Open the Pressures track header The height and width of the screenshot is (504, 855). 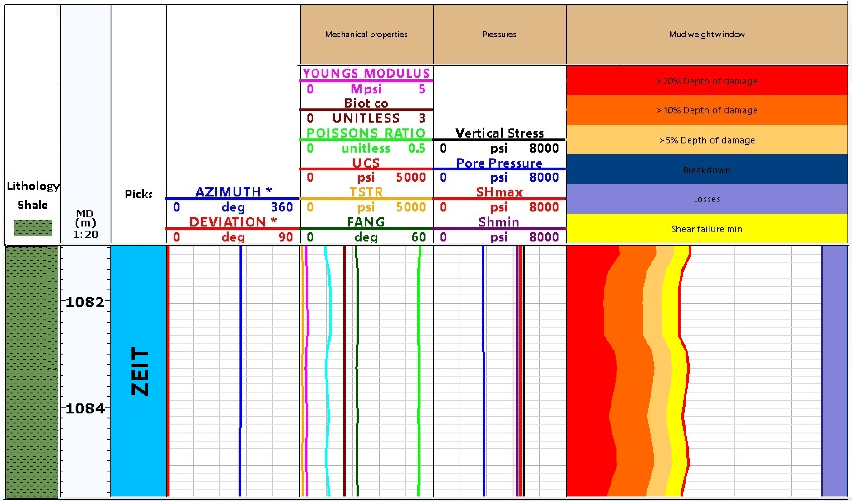[499, 34]
